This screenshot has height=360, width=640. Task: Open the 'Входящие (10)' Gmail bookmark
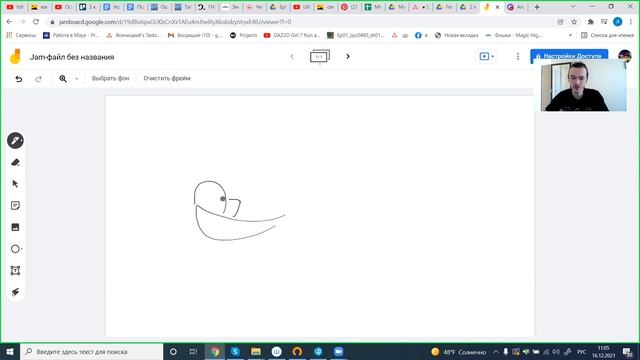coord(195,36)
